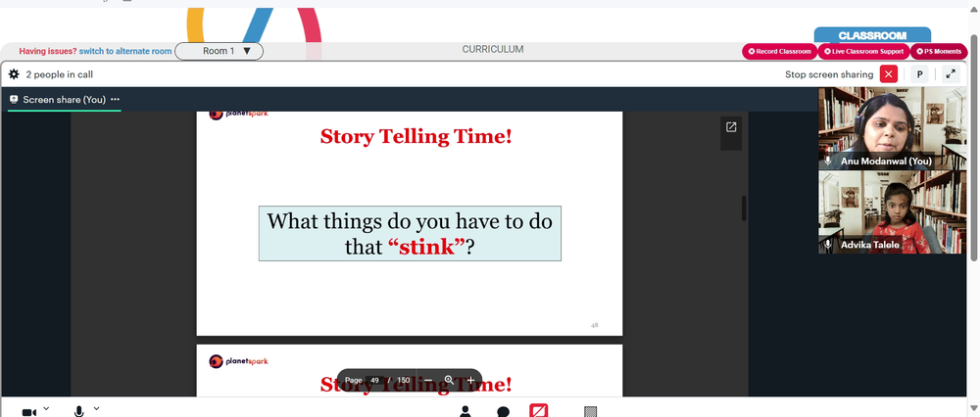Select the Screen share (You) tab
This screenshot has height=417, width=980.
[64, 99]
